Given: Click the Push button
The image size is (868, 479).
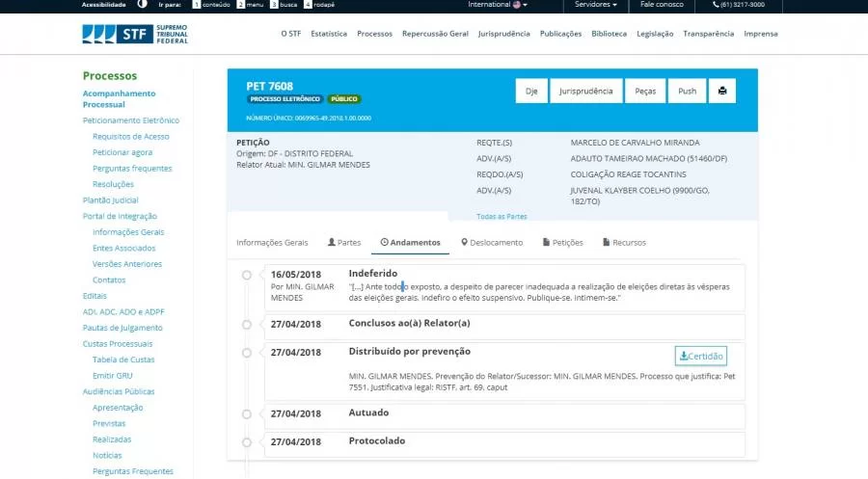Looking at the screenshot, I should pos(687,91).
